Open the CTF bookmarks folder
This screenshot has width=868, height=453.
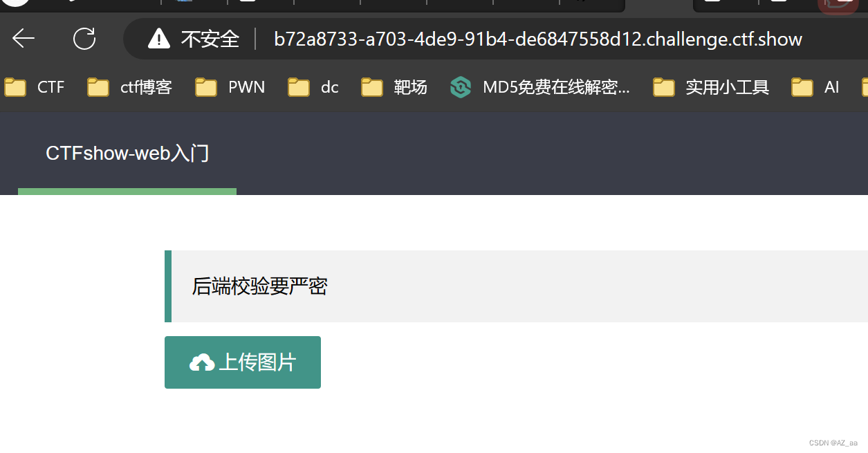coord(35,87)
